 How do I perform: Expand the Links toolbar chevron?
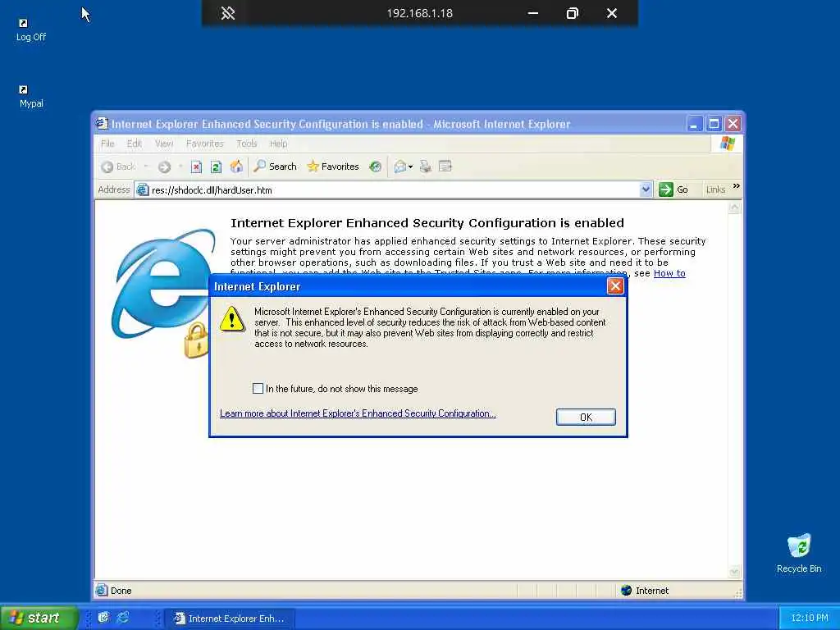737,186
